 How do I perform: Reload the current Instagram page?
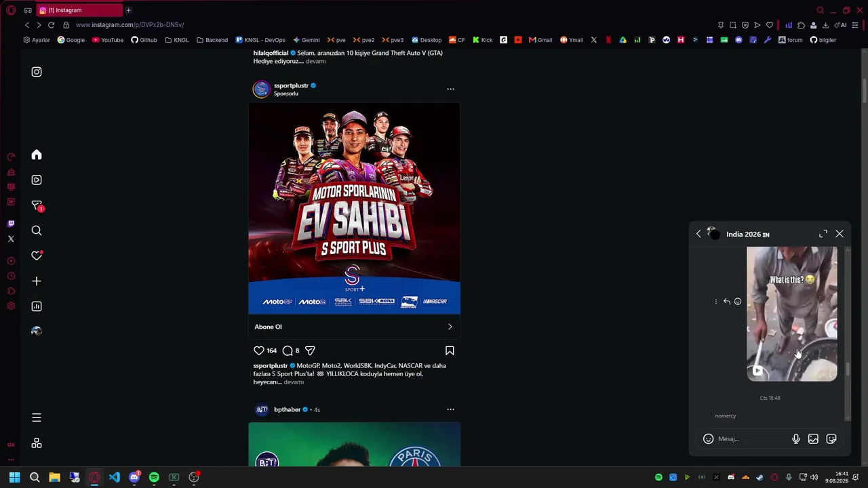pos(51,25)
